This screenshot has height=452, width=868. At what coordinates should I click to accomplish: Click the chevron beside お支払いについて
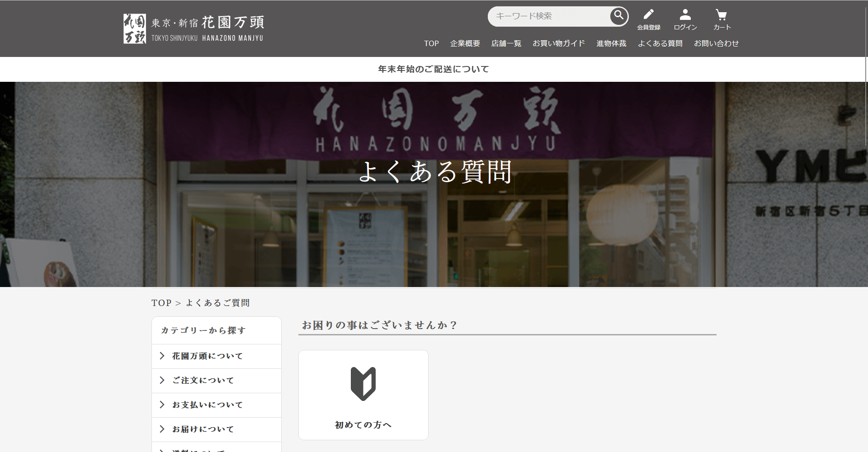coord(162,405)
